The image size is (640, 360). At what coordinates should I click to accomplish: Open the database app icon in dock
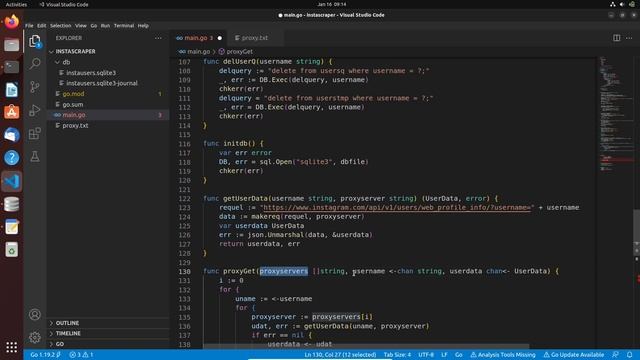pos(11,204)
